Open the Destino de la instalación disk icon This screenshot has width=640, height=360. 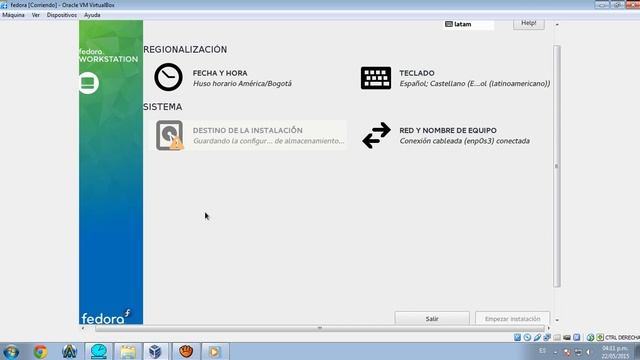pyautogui.click(x=169, y=135)
